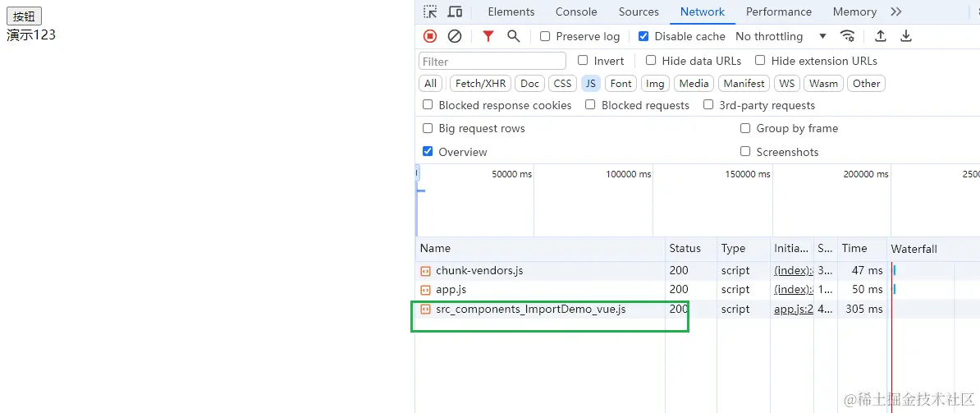Filter by CSS requests
Screen dimensions: 980x413
tap(562, 84)
